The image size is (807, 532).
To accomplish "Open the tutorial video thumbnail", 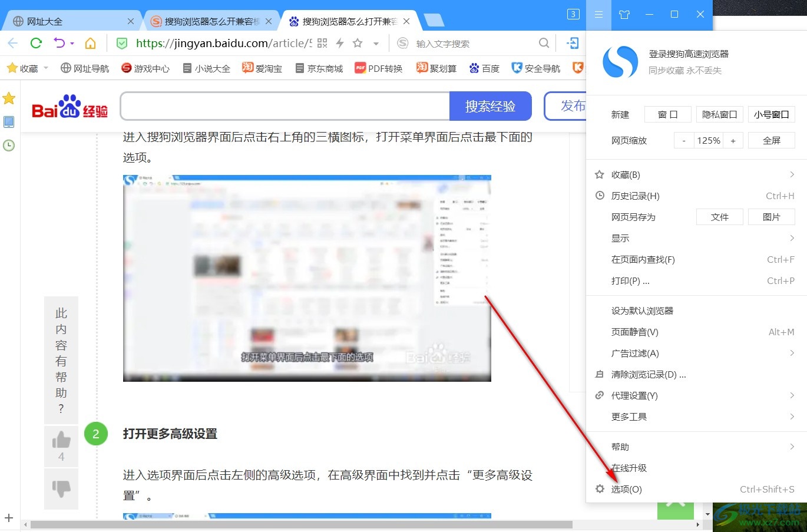I will [307, 278].
